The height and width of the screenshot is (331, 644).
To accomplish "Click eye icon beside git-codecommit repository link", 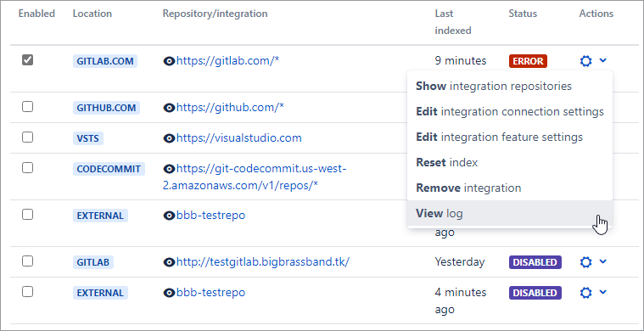I will 169,169.
